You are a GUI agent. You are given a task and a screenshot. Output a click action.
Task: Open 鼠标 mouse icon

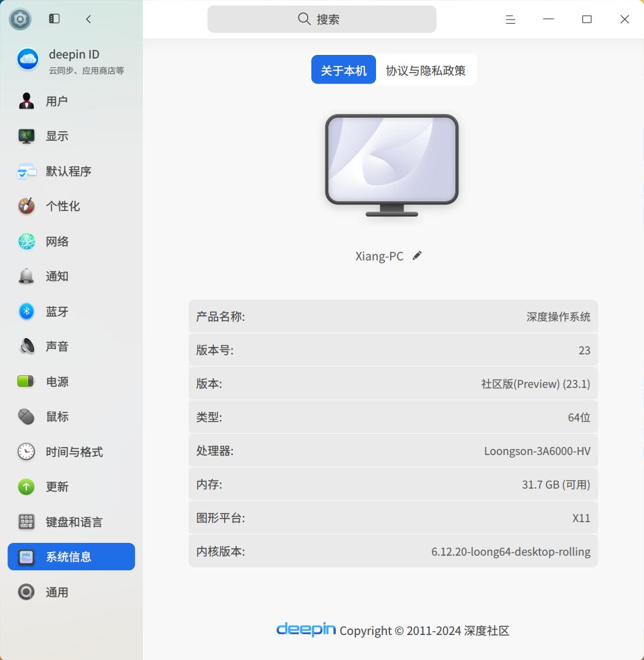tap(26, 417)
